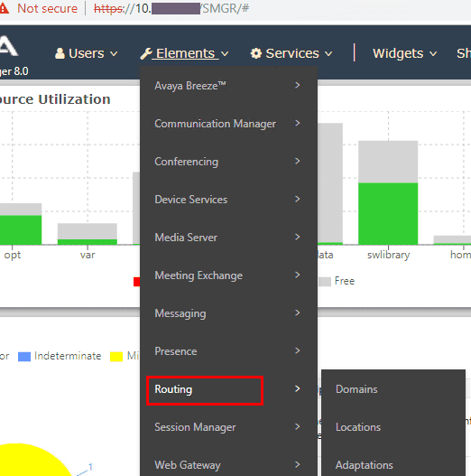471x476 pixels.
Task: Click the Elements wrench icon
Action: [146, 53]
